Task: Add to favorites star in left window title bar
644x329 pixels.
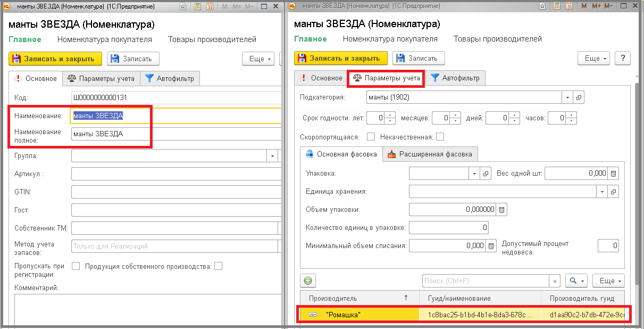Action: tap(183, 6)
